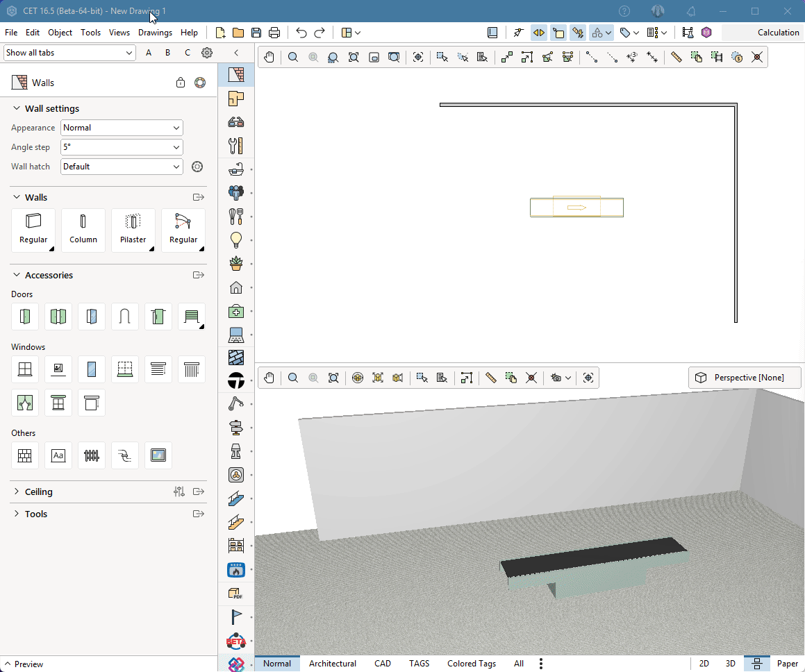Image resolution: width=805 pixels, height=672 pixels.
Task: Select the Column wall tool
Action: pos(83,230)
